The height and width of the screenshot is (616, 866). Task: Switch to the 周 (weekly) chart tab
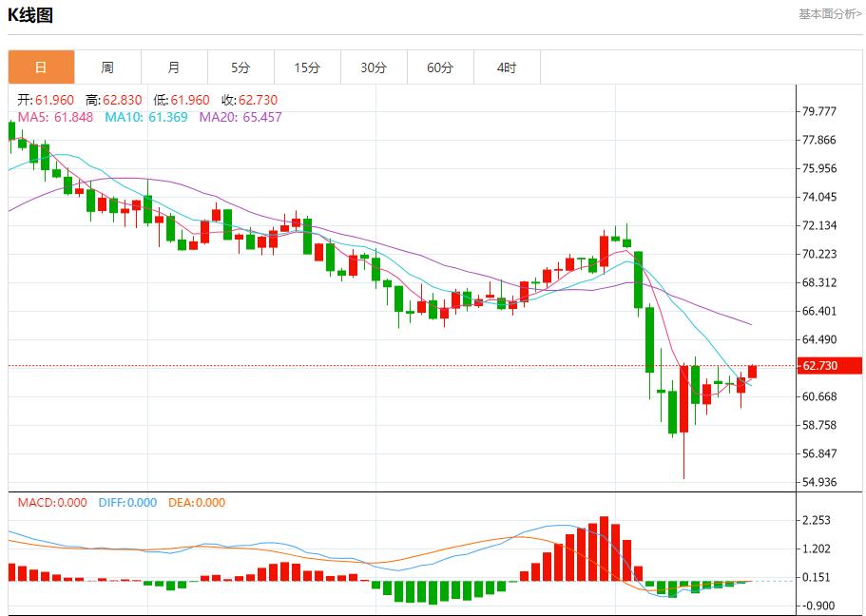(x=108, y=67)
